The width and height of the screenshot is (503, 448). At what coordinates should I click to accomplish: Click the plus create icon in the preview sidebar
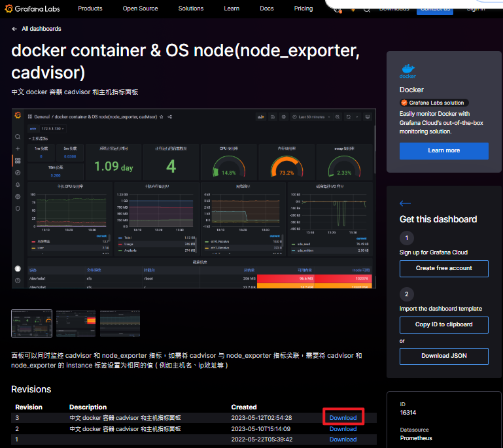18,149
